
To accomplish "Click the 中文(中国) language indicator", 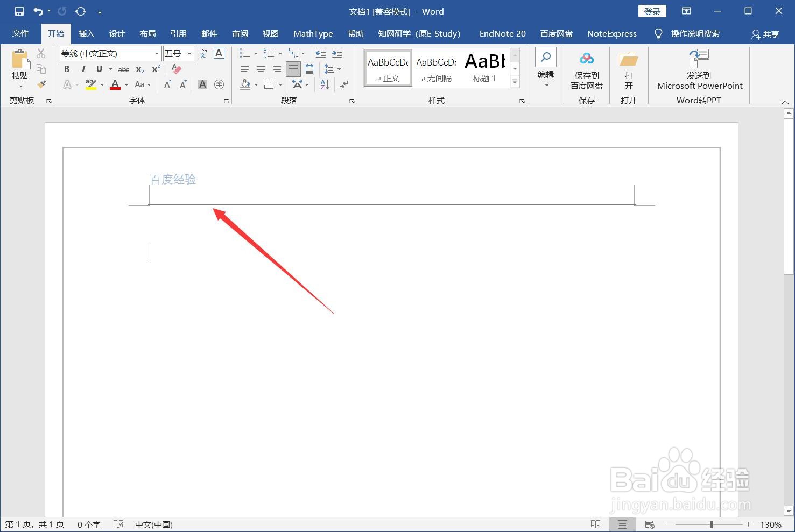I will point(153,524).
